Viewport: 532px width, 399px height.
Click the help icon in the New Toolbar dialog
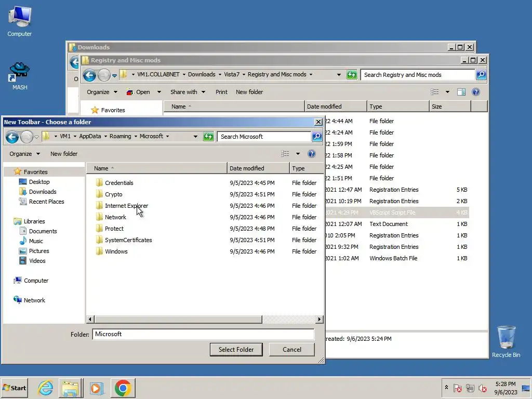(312, 154)
